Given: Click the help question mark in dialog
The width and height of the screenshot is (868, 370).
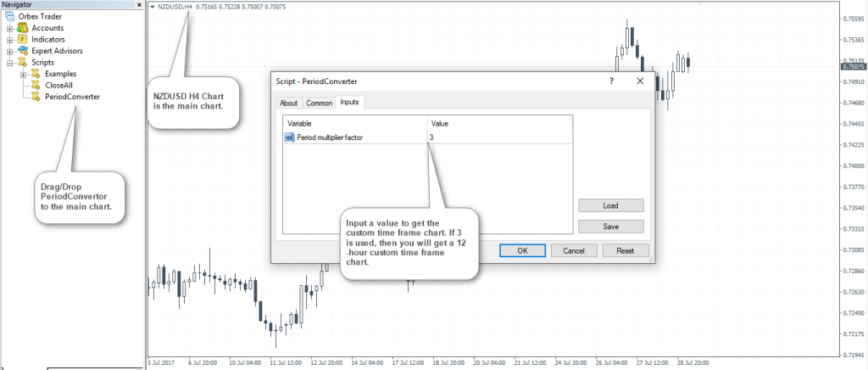Looking at the screenshot, I should tap(611, 81).
